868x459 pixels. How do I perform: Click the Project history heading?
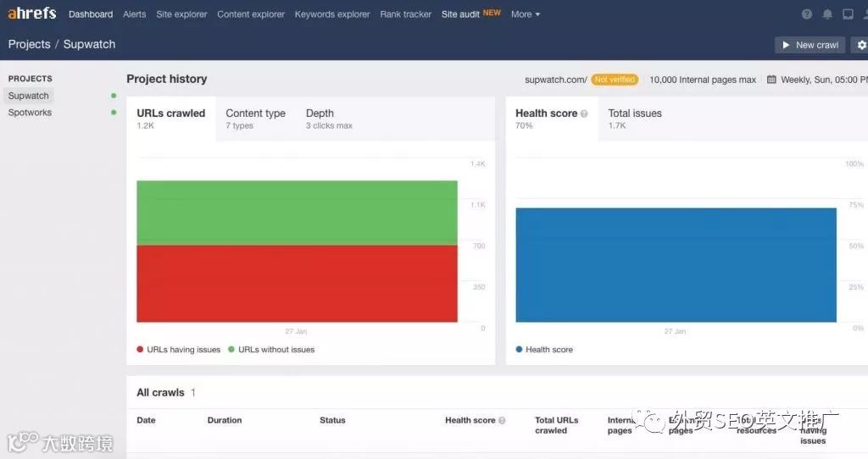[x=167, y=79]
